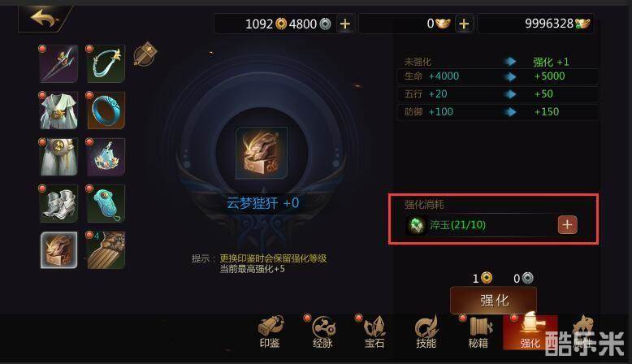Screen dimensions: 632x364
Task: Select the silver boots equipment slot
Action: [x=58, y=204]
